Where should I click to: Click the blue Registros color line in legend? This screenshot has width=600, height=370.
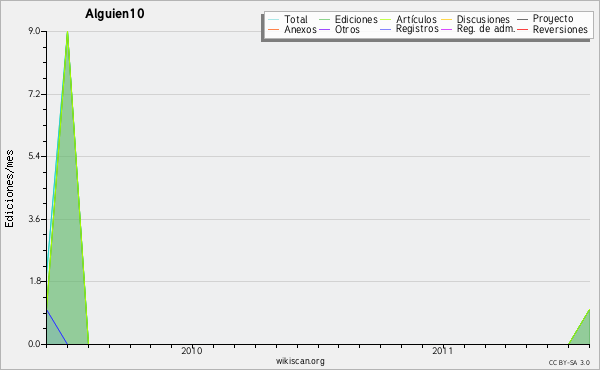click(x=385, y=29)
